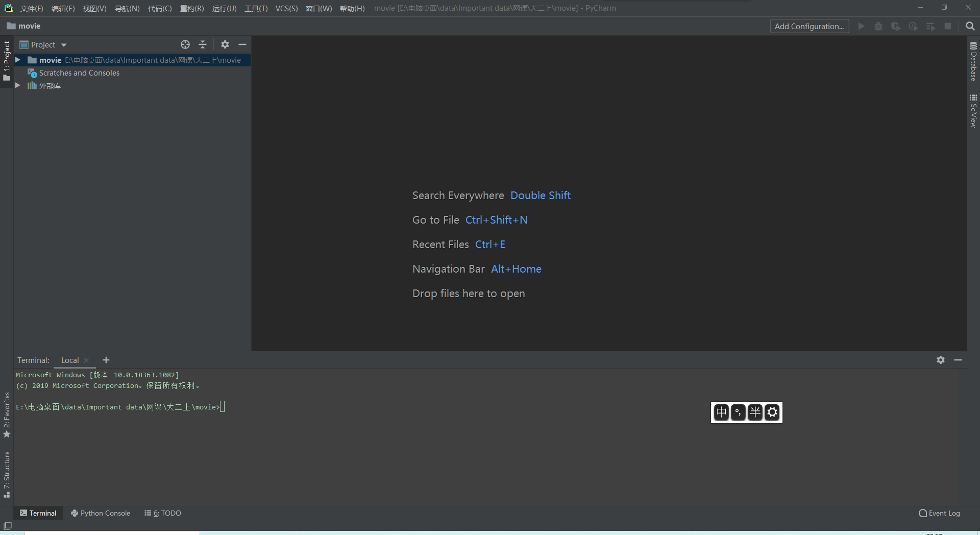Click the Stop square icon
This screenshot has width=980, height=535.
tap(948, 26)
